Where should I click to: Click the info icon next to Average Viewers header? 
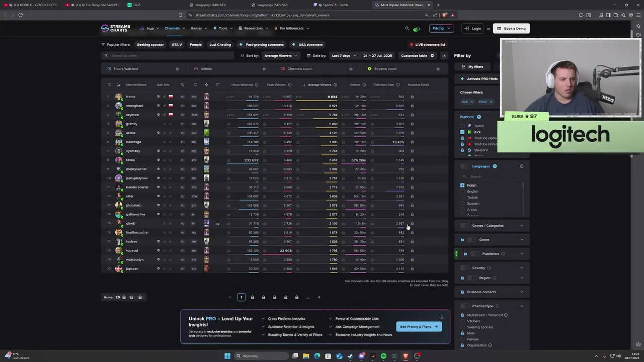click(x=335, y=84)
